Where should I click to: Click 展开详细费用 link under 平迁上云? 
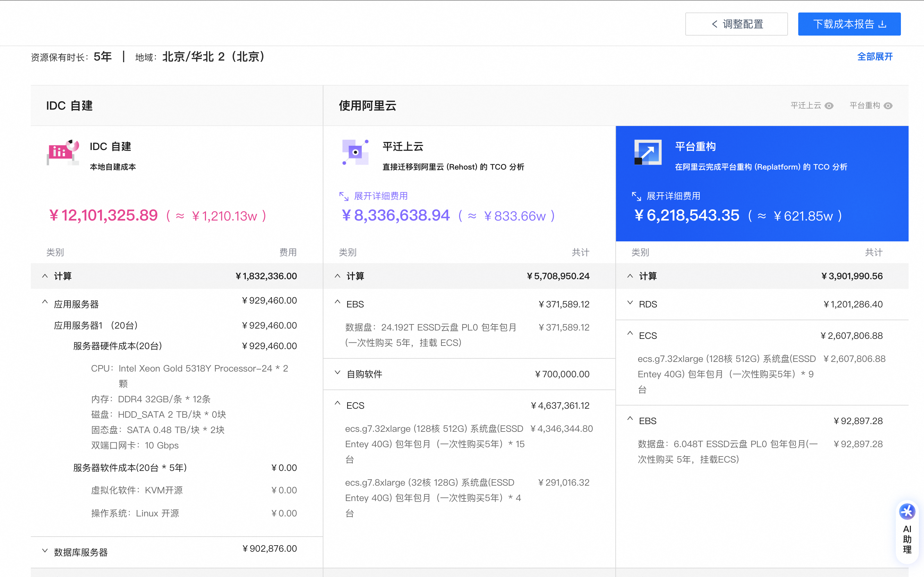[381, 196]
